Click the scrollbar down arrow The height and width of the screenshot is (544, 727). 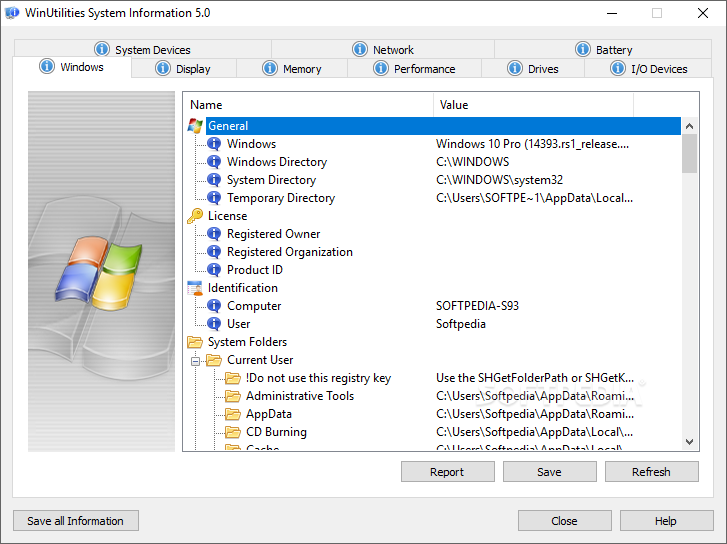[689, 442]
